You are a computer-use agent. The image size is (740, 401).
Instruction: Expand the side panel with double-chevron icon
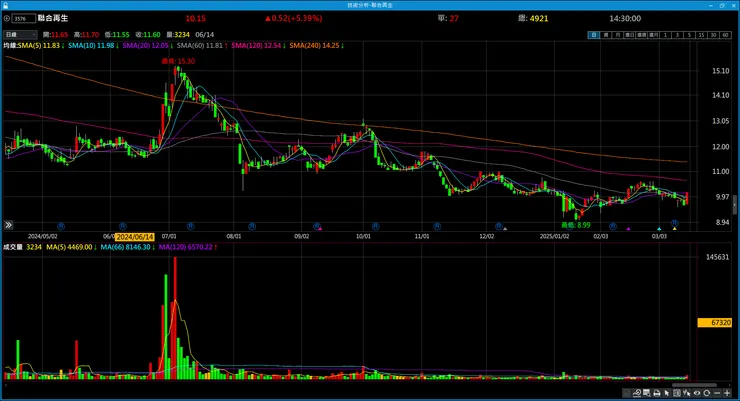pos(8,225)
